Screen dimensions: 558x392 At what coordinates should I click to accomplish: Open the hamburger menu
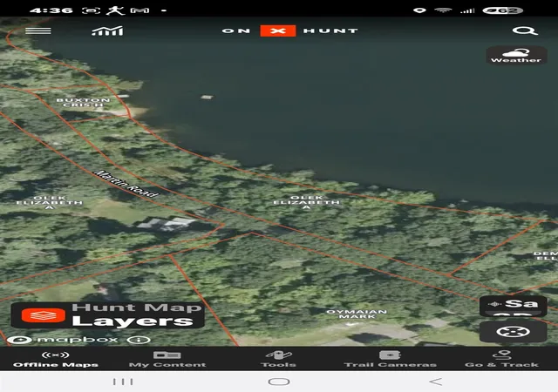(38, 31)
